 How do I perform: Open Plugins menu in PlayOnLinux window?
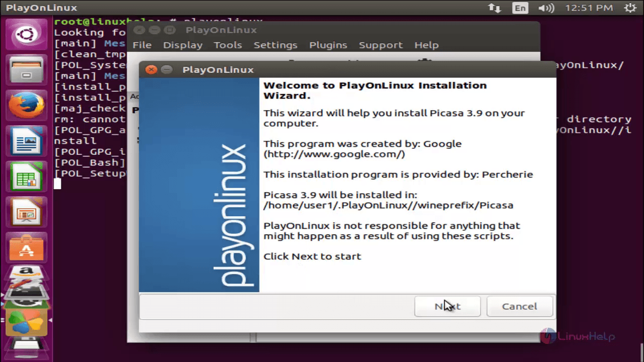[x=328, y=45]
